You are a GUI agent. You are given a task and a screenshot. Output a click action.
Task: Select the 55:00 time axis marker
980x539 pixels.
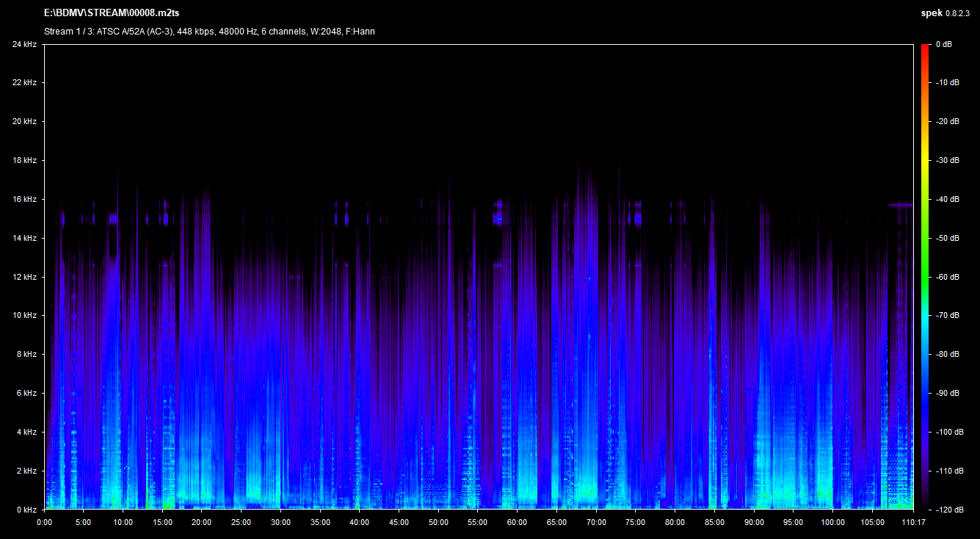coord(477,523)
